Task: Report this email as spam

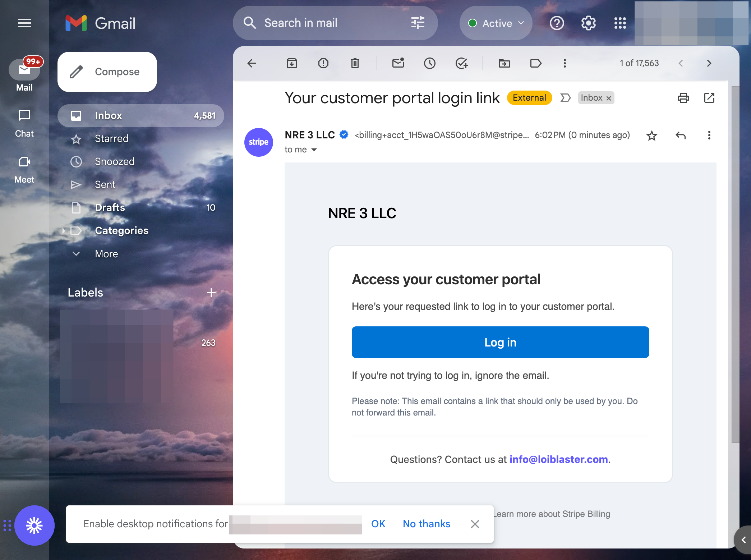Action: pyautogui.click(x=323, y=64)
